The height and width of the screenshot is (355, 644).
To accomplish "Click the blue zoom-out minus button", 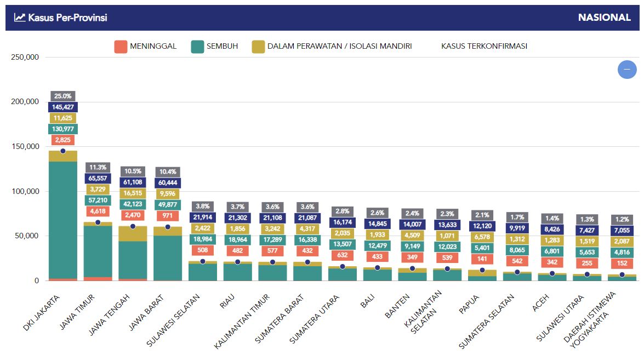I will click(x=626, y=70).
